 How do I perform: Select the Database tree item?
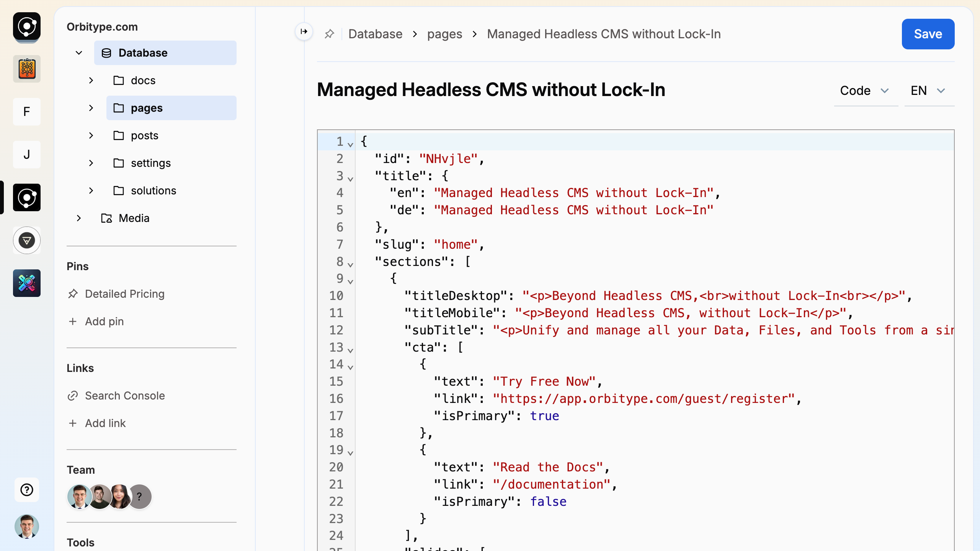pos(165,53)
